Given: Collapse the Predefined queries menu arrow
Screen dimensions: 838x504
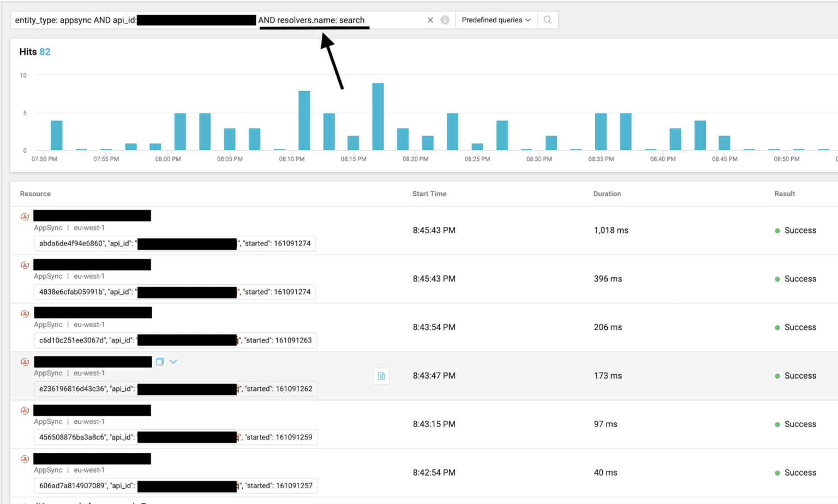Looking at the screenshot, I should 528,20.
